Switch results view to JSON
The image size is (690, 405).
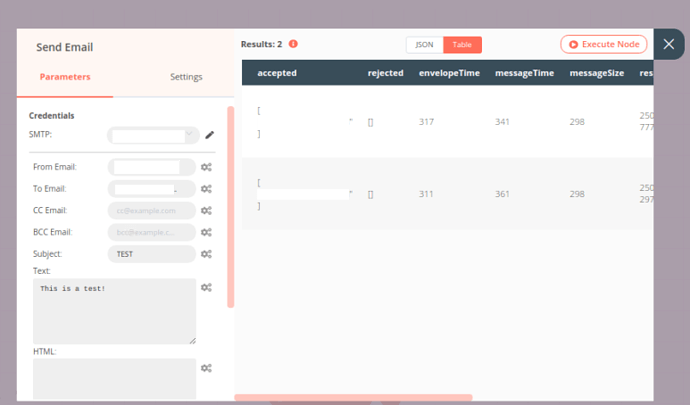[424, 44]
